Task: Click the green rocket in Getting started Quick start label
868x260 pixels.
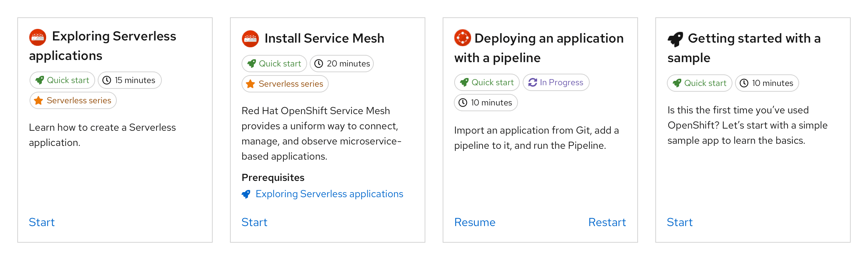Action: pyautogui.click(x=677, y=83)
